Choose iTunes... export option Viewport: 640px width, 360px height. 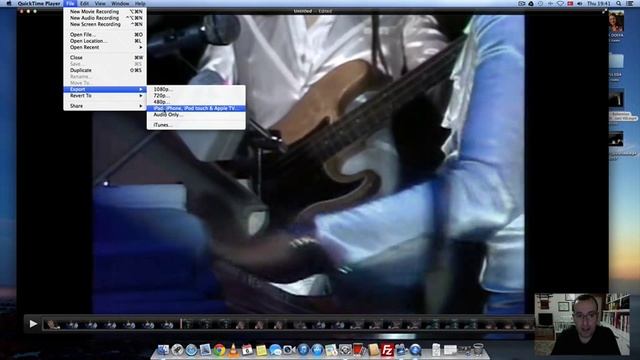click(x=196, y=125)
